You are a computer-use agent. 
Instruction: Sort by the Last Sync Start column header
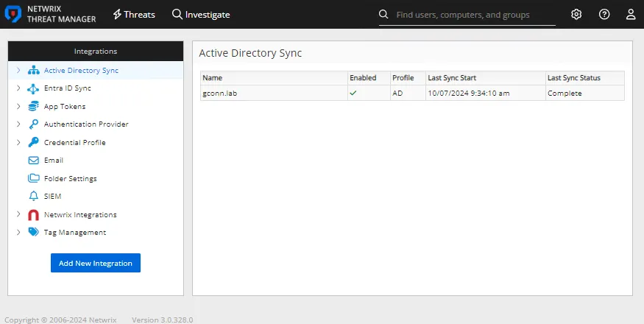tap(486, 78)
